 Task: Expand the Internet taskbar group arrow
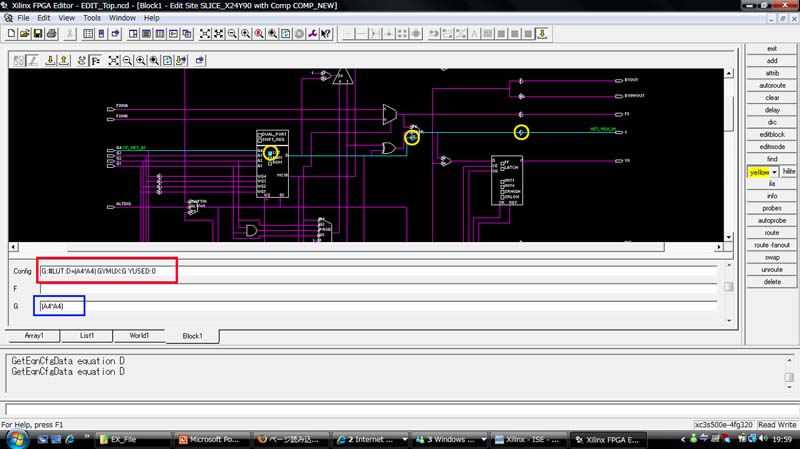click(404, 439)
